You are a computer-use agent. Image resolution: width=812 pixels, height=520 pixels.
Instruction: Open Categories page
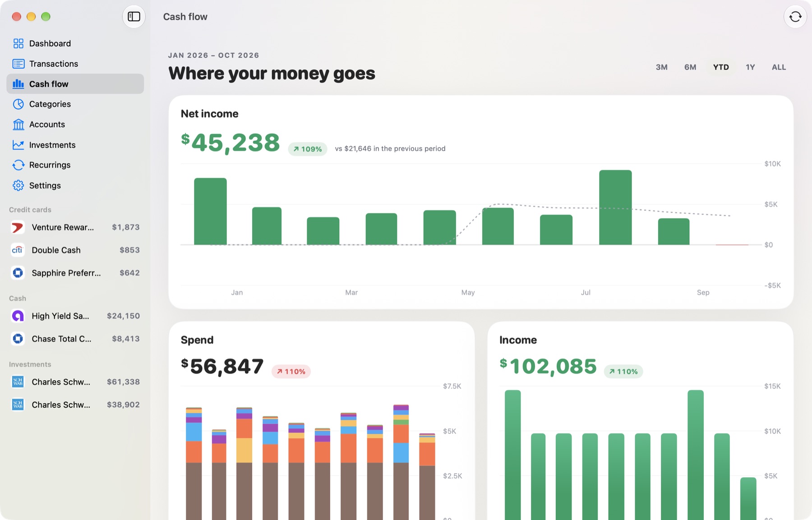pyautogui.click(x=75, y=104)
